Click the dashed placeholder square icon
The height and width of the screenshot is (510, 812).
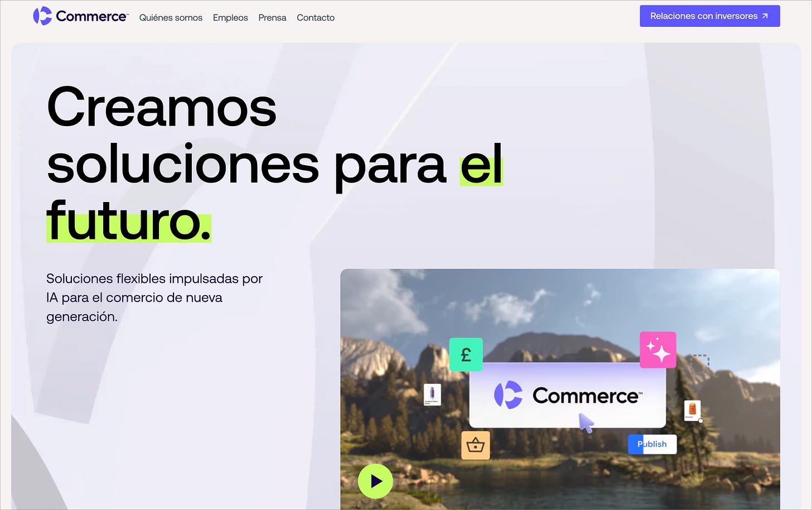coord(700,364)
